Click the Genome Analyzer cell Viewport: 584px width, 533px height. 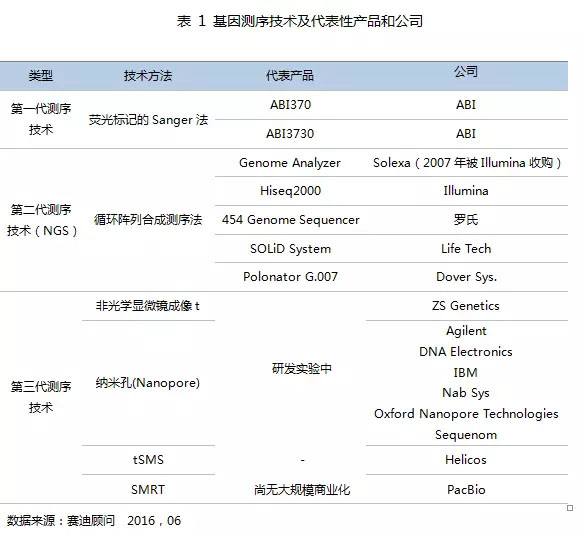click(x=290, y=163)
